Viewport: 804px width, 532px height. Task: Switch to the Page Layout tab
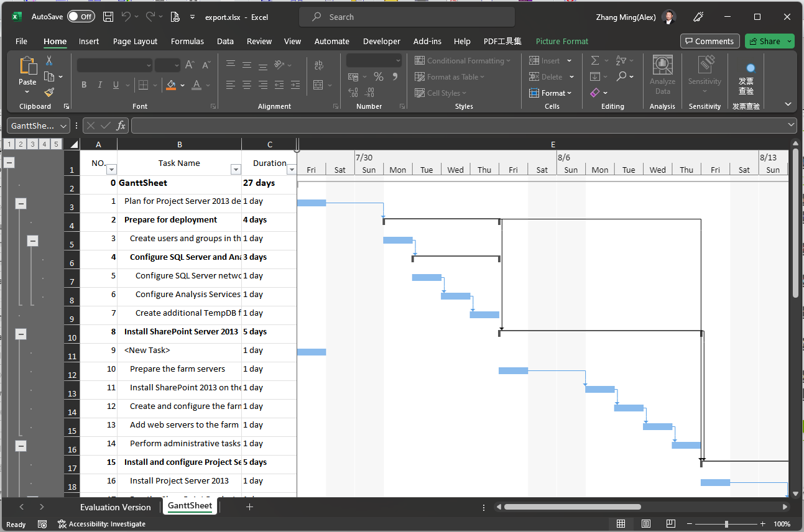135,41
